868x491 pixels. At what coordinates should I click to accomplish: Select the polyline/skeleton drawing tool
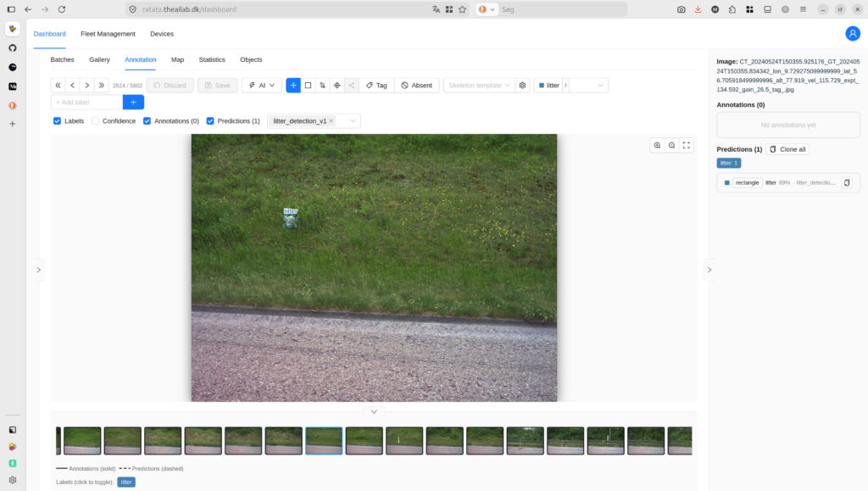coord(322,86)
